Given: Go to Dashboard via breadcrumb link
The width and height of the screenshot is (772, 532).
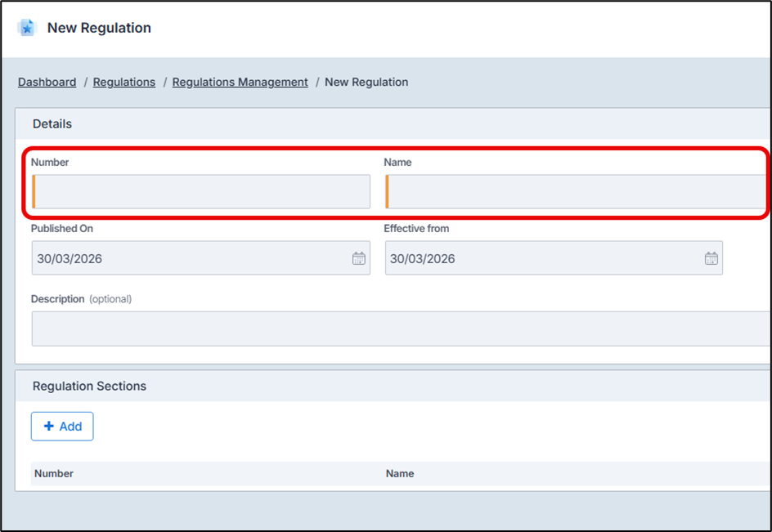Looking at the screenshot, I should click(x=47, y=82).
